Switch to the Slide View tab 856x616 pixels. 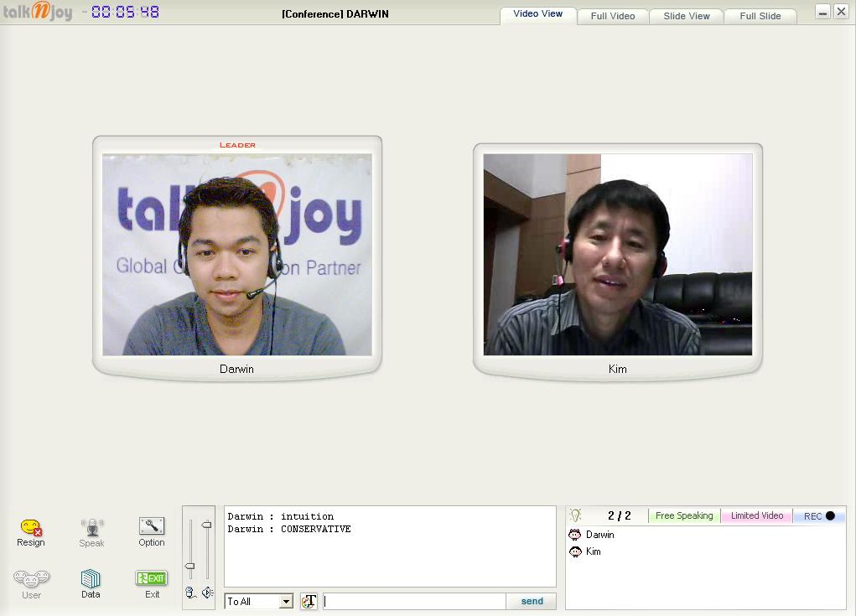pyautogui.click(x=686, y=16)
